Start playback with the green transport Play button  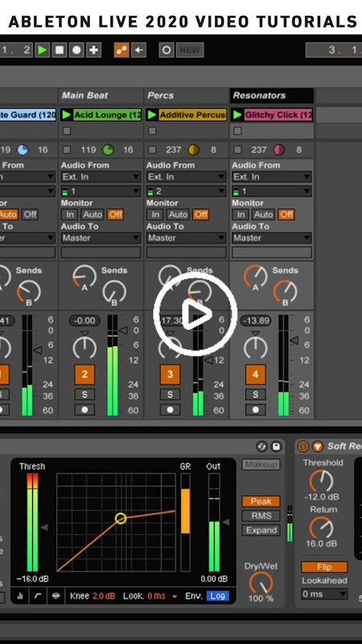pos(42,50)
